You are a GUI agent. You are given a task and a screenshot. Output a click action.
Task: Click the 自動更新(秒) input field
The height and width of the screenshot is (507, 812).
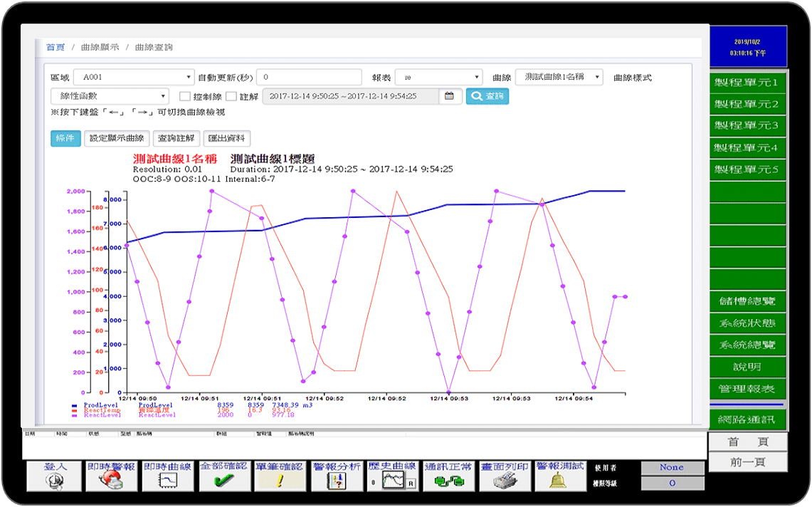coord(309,77)
